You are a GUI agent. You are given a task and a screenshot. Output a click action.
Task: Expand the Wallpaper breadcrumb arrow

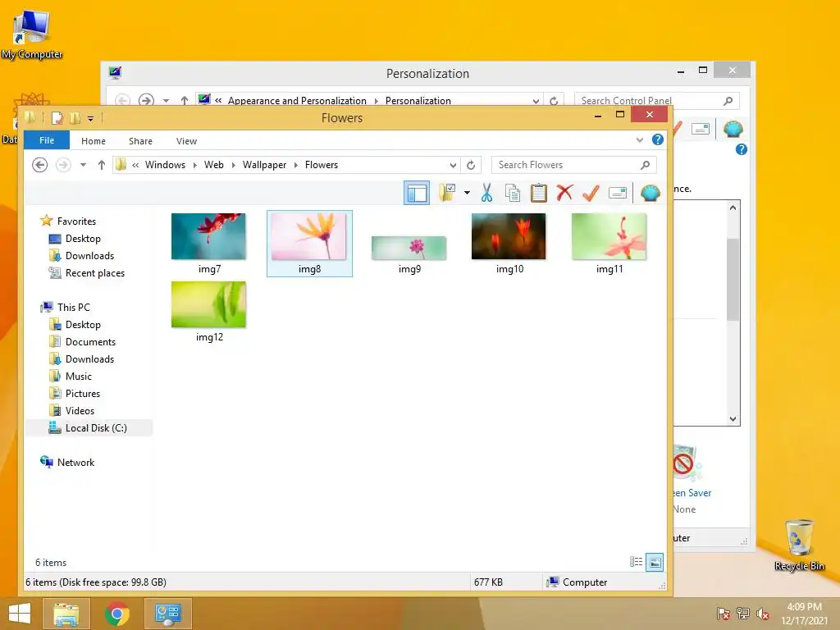pos(295,165)
